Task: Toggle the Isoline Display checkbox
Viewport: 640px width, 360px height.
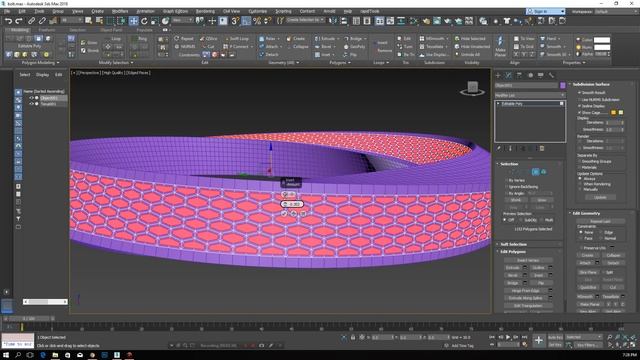Action: [x=579, y=106]
